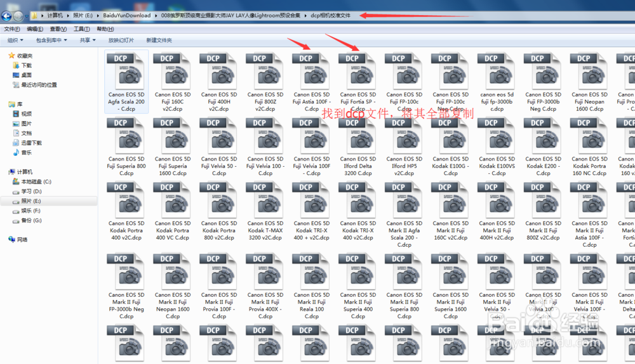Image resolution: width=635 pixels, height=364 pixels.
Task: Open the 图片 library
Action: pyautogui.click(x=26, y=124)
